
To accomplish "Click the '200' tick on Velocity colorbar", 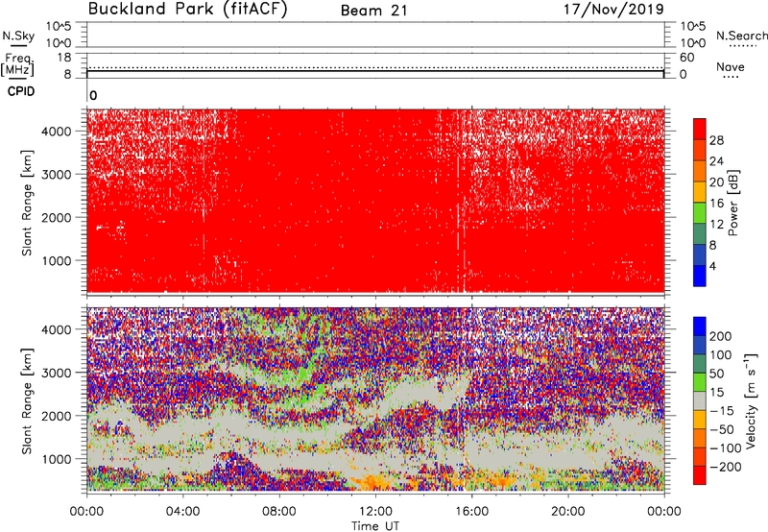I will point(721,336).
